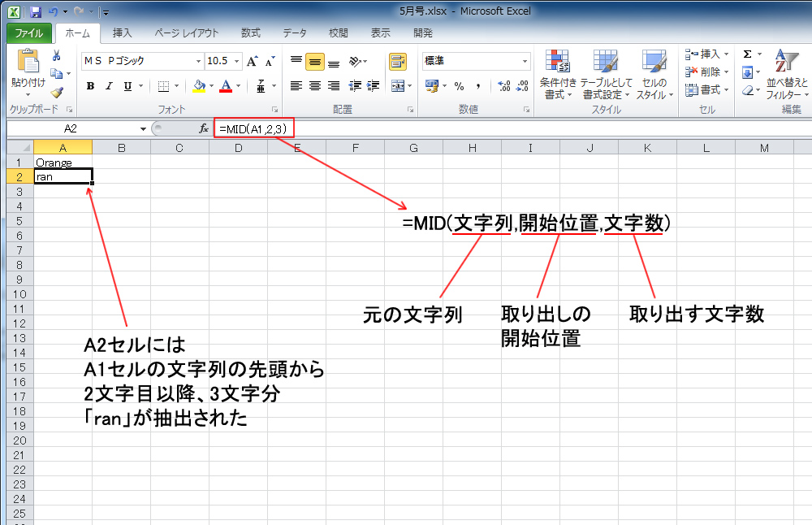812x525 pixels.
Task: Toggle Italic formatting
Action: point(109,86)
